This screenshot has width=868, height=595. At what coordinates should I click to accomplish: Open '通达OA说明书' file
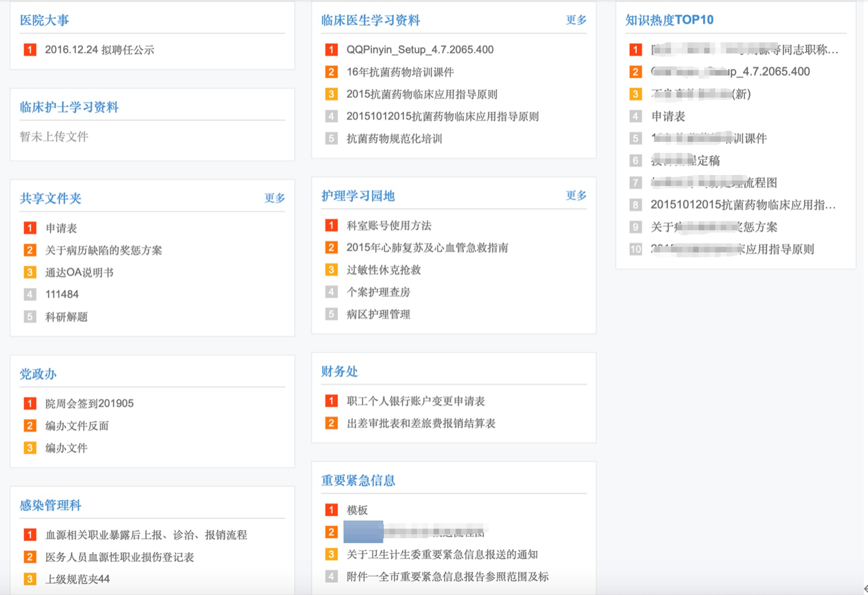(x=79, y=272)
